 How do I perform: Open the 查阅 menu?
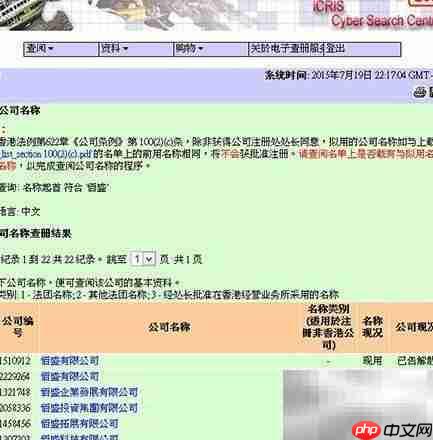click(x=61, y=49)
